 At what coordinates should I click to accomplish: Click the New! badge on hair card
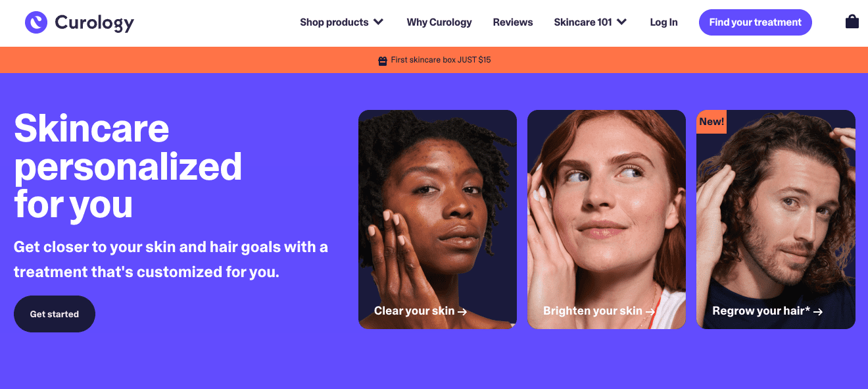point(711,122)
